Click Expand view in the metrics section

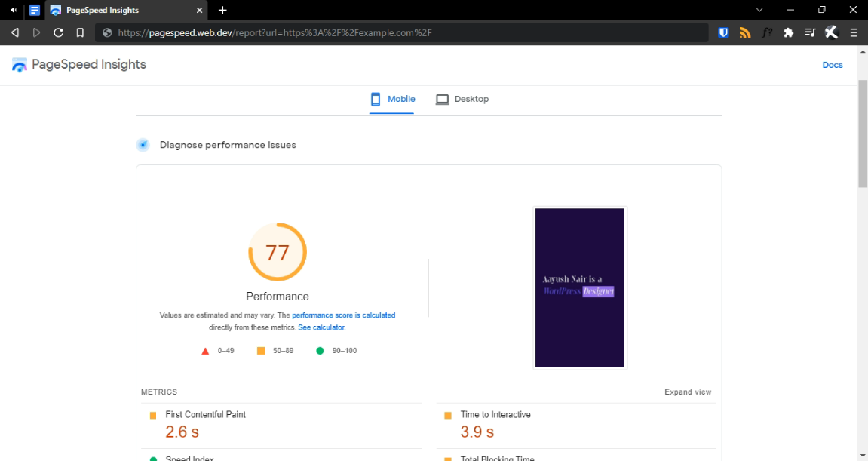pos(687,392)
